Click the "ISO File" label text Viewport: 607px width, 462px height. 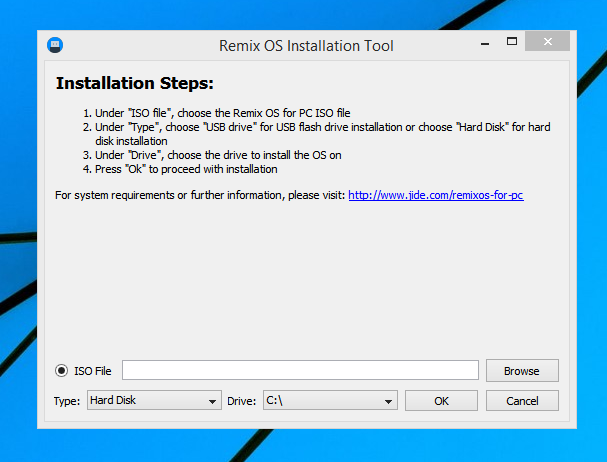(93, 371)
